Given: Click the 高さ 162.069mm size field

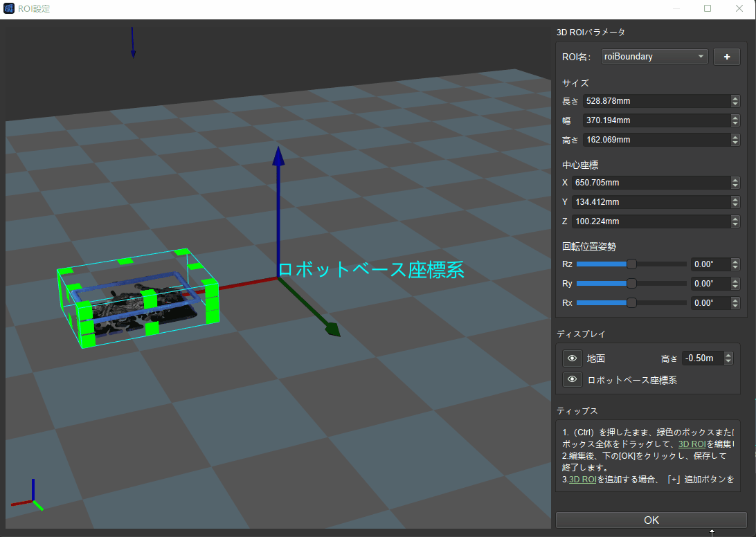Looking at the screenshot, I should [x=657, y=139].
